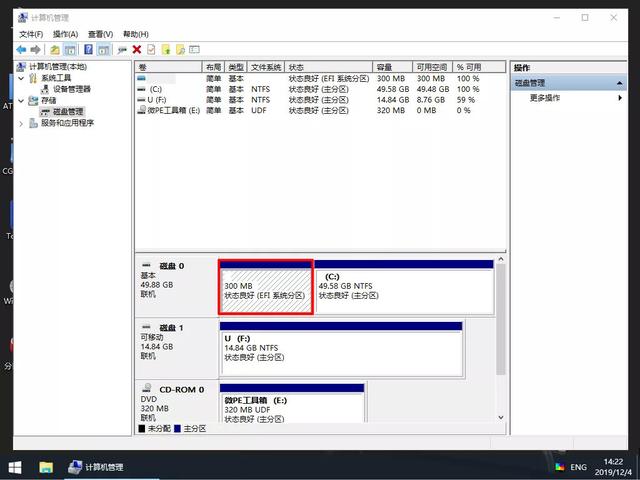
Task: Click the yellow page with green arrow toolbar icon
Action: [166, 50]
